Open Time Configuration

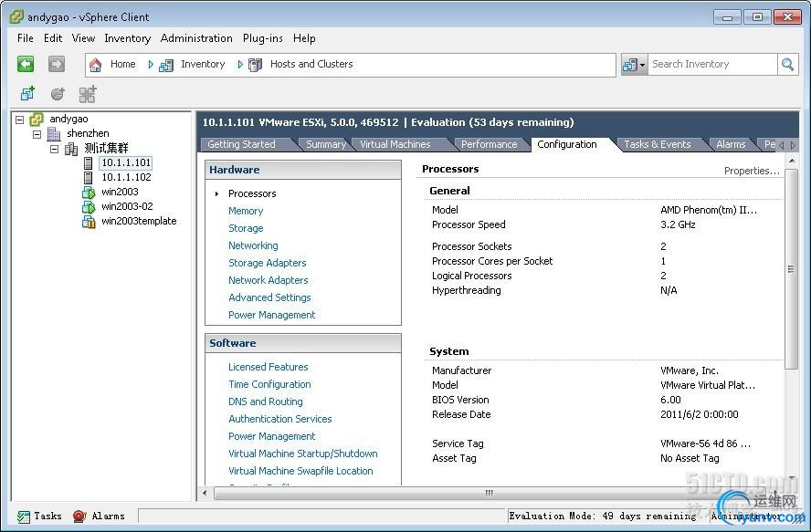[270, 385]
